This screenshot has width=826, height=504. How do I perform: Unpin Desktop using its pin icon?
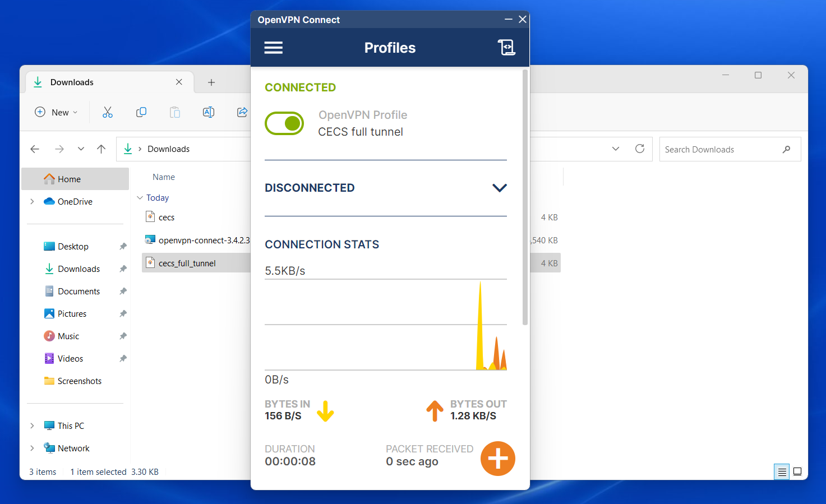click(123, 247)
